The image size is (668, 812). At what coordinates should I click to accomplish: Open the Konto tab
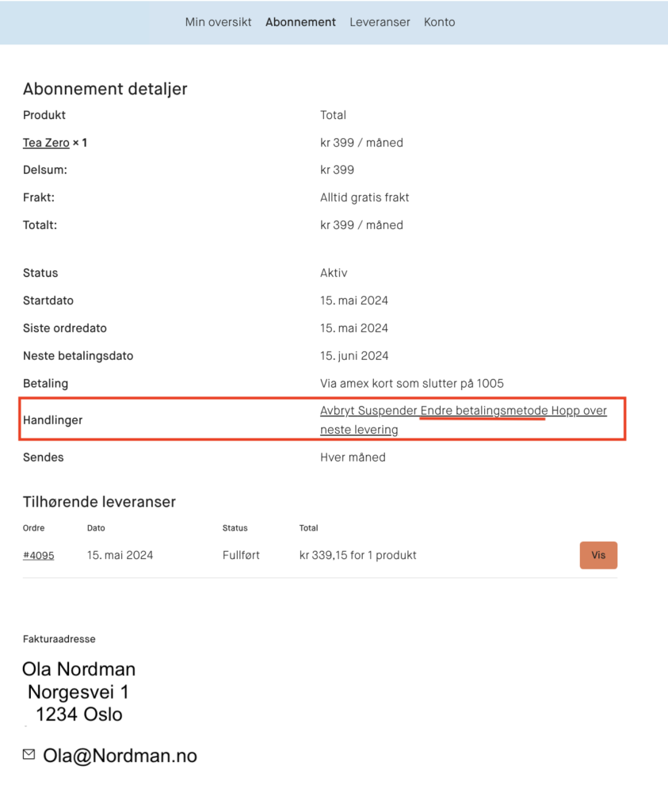(439, 22)
